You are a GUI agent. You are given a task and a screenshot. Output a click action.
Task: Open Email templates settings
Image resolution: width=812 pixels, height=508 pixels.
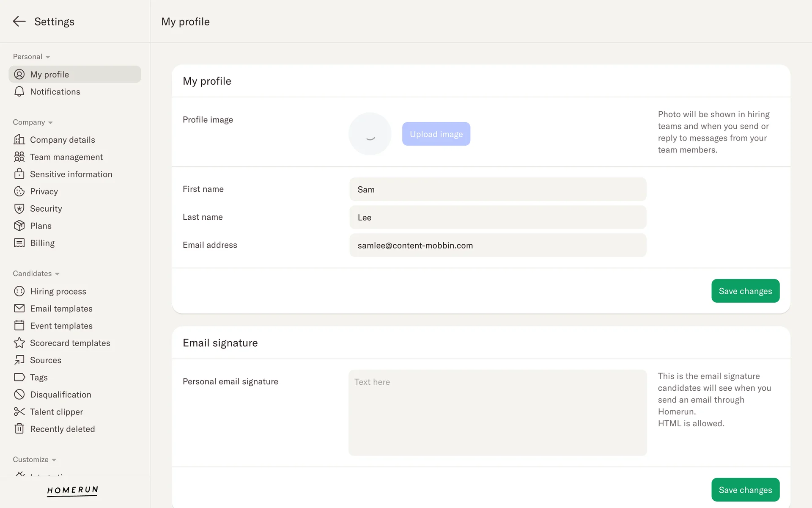[x=61, y=309]
